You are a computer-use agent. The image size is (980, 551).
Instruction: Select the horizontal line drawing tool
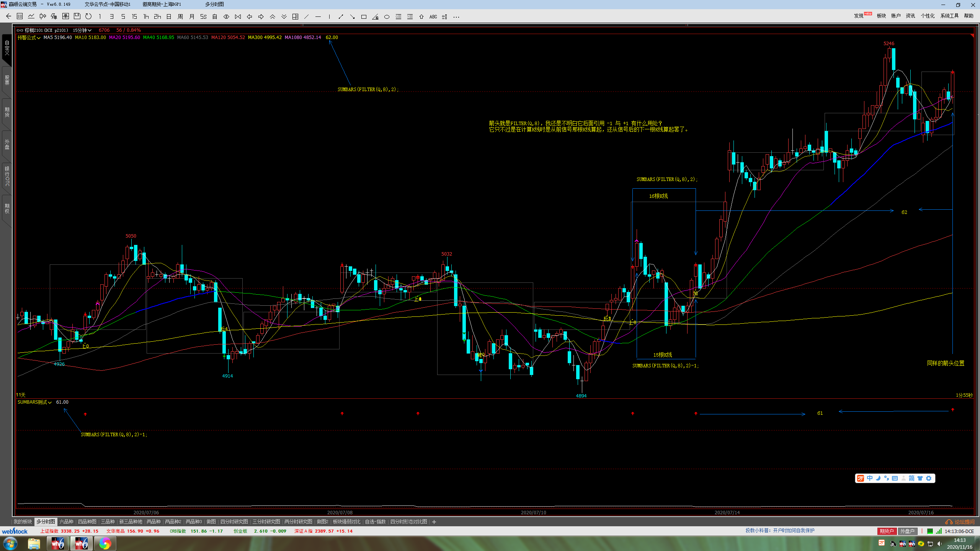pyautogui.click(x=318, y=17)
